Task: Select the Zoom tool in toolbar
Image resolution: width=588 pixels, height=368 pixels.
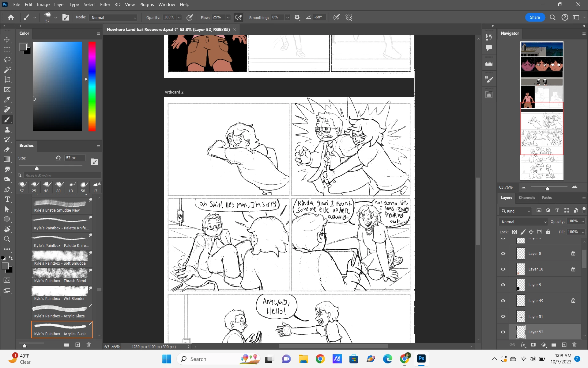Action: click(7, 239)
